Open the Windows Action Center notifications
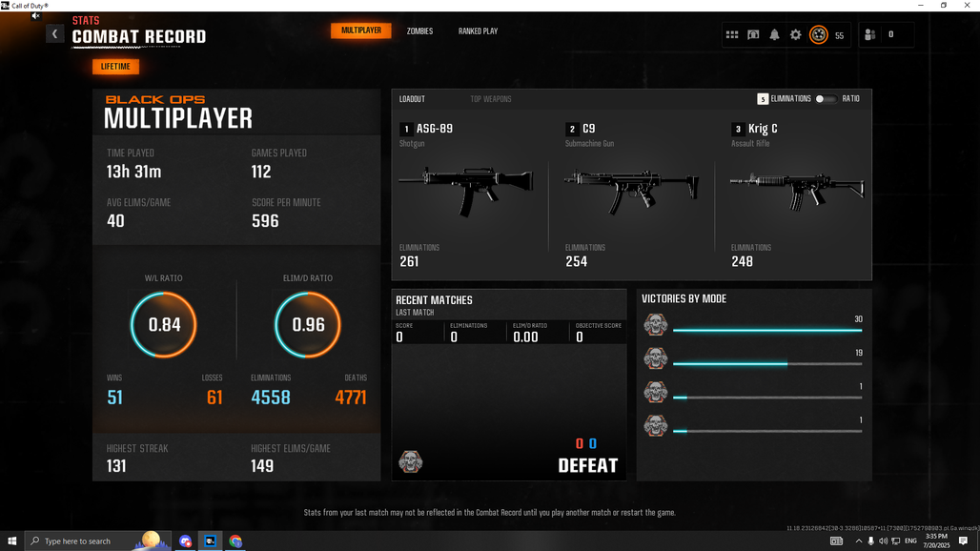Viewport: 980px width, 551px height. (x=963, y=541)
